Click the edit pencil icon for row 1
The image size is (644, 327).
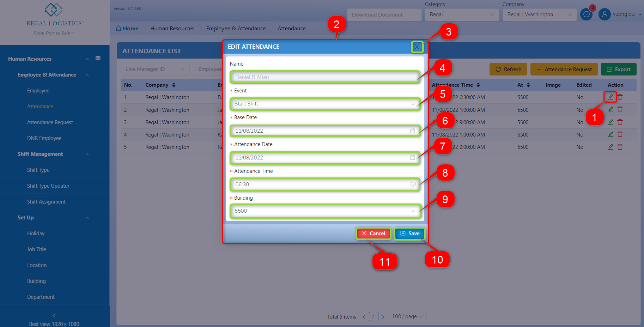tap(610, 97)
